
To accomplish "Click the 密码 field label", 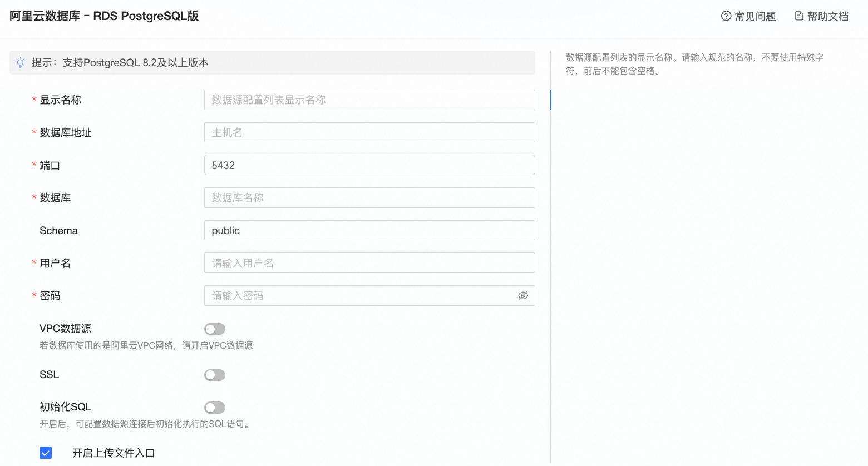I will 50,296.
